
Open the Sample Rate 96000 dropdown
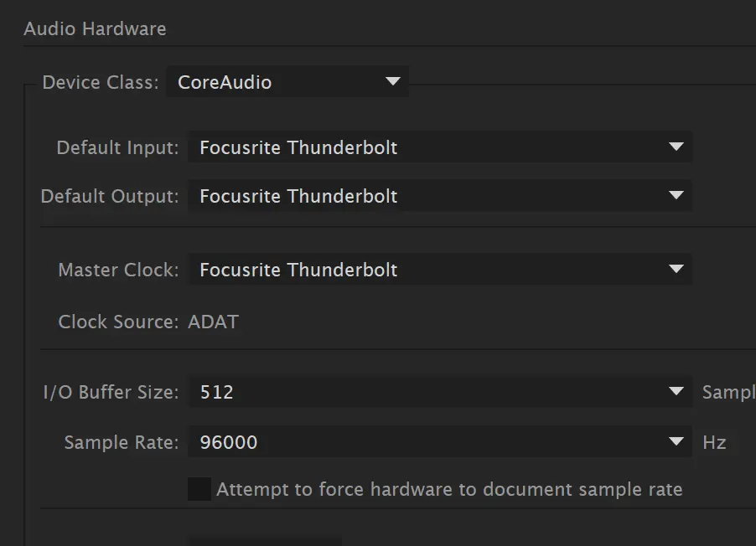click(440, 441)
